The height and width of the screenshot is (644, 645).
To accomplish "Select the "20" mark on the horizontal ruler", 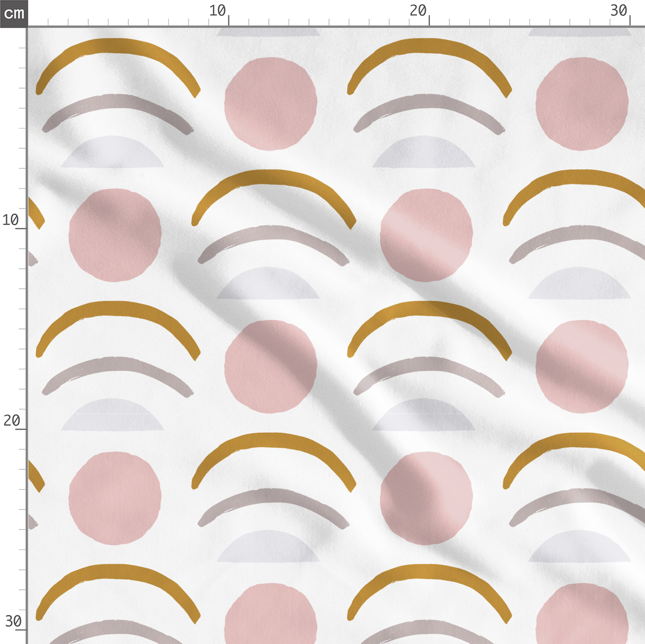I will (418, 11).
